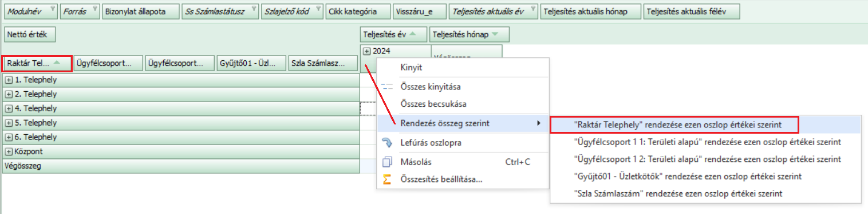Expand the Központ row
868x214 pixels.
9,152
